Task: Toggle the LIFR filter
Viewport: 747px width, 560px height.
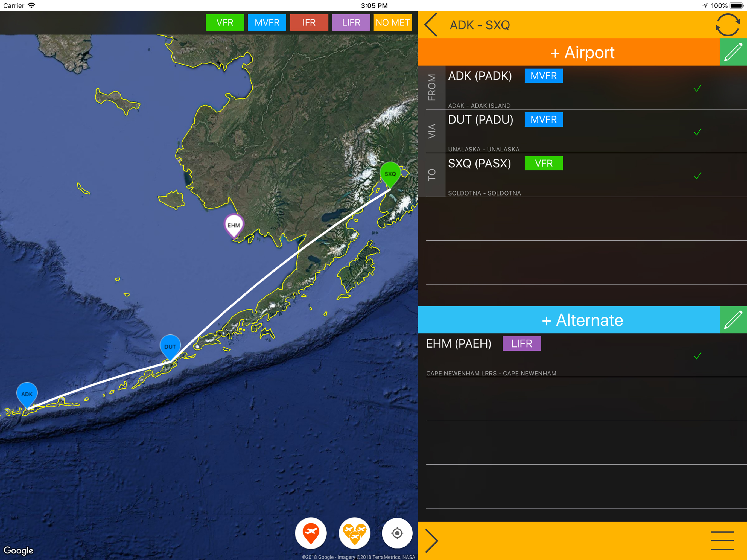Action: 351,23
